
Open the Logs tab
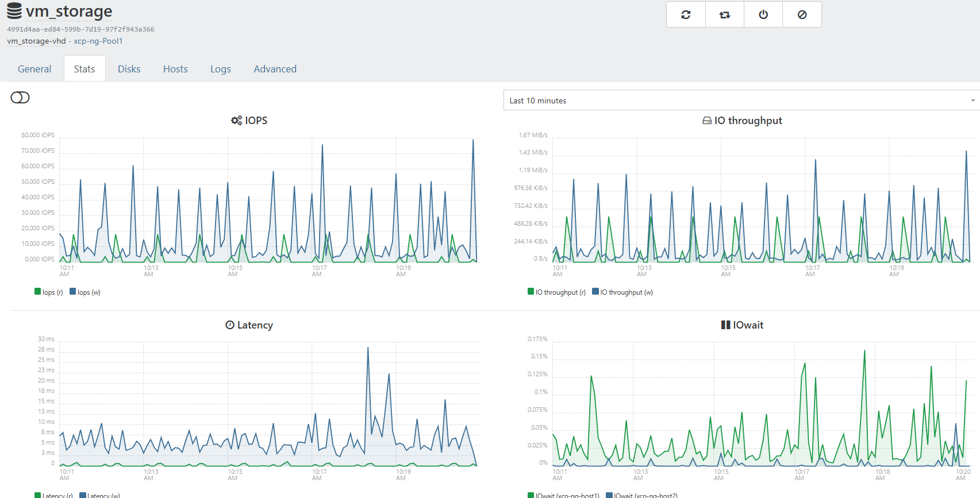[220, 69]
